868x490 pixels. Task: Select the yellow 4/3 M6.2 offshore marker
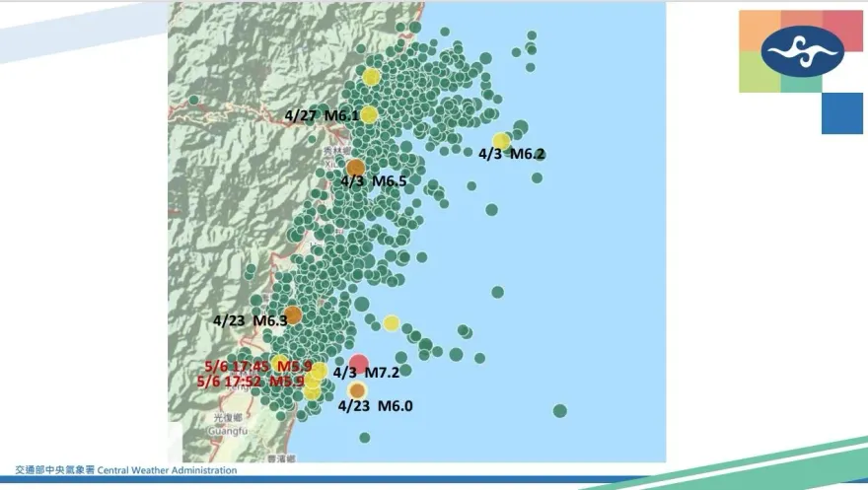coord(501,141)
